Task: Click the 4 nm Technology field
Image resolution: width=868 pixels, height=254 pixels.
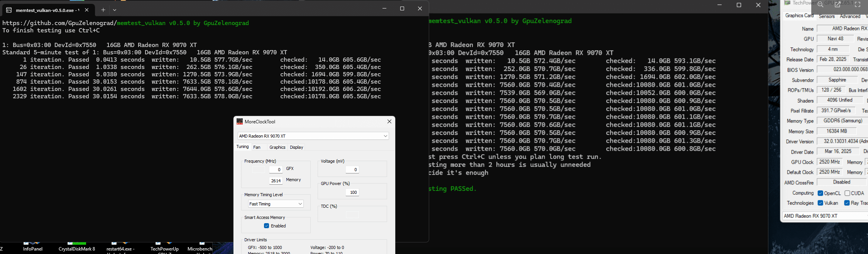Action: [833, 49]
